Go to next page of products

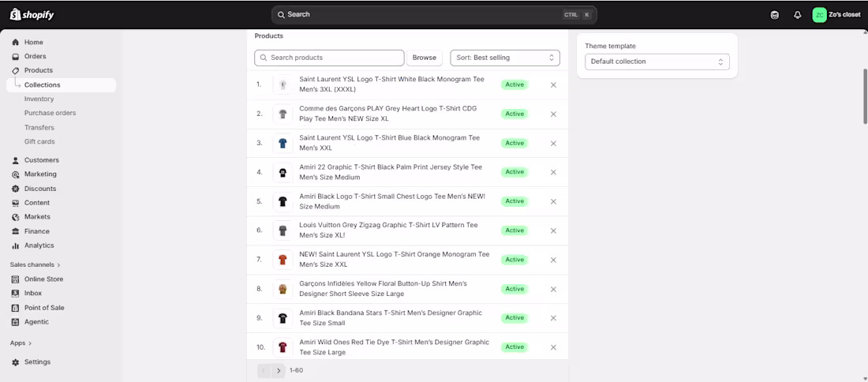279,371
